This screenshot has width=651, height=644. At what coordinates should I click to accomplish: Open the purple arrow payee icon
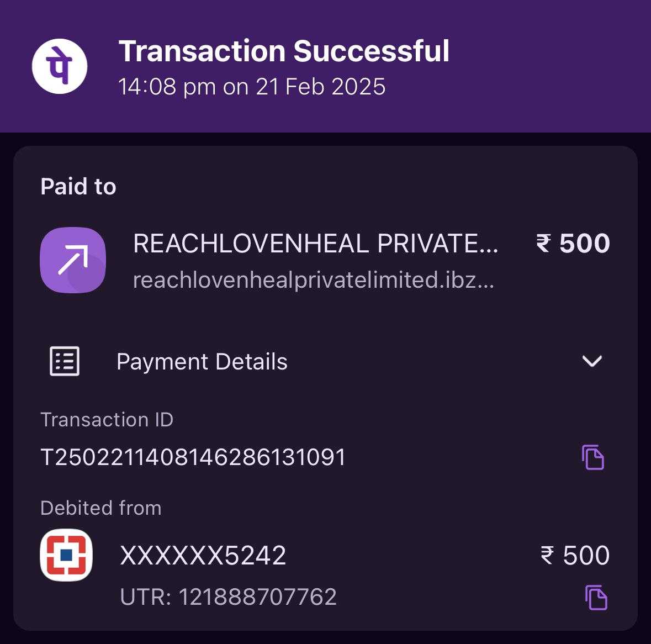[73, 260]
